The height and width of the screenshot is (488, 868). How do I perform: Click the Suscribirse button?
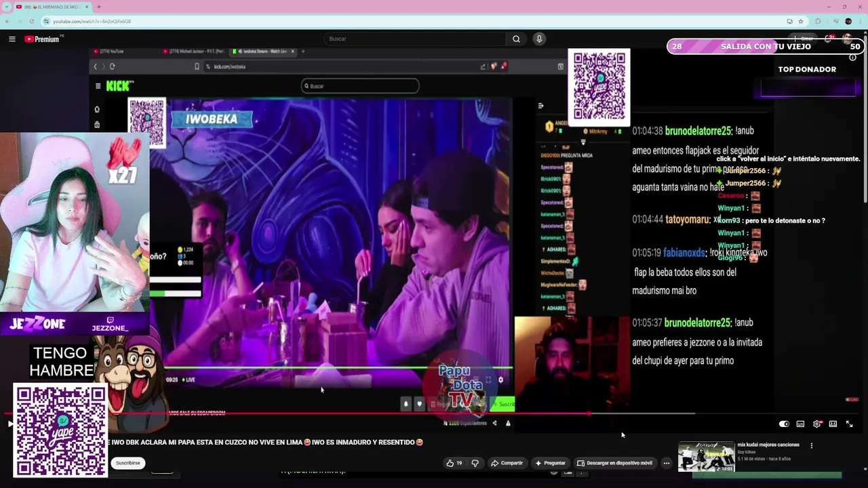pyautogui.click(x=127, y=463)
